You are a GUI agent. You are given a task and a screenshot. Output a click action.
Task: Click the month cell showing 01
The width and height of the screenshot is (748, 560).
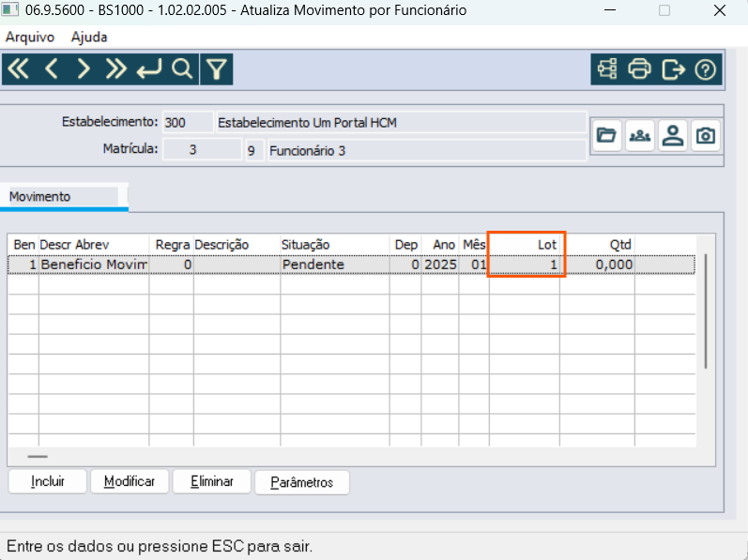click(x=474, y=265)
